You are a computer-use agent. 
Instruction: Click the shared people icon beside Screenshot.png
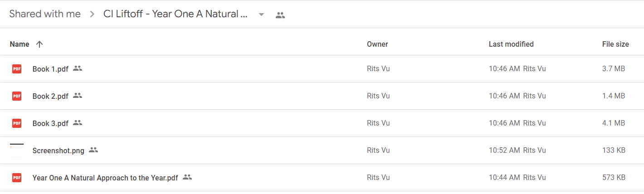pos(93,150)
